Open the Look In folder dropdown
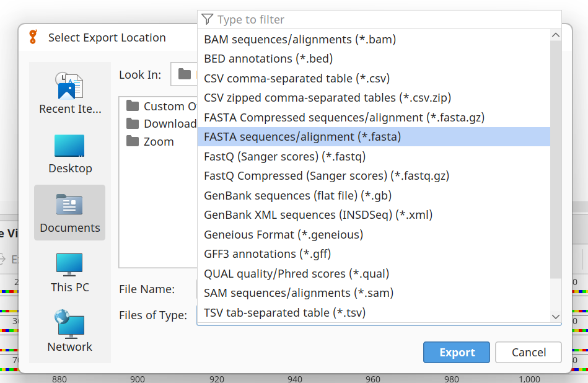This screenshot has height=383, width=588. coord(185,75)
